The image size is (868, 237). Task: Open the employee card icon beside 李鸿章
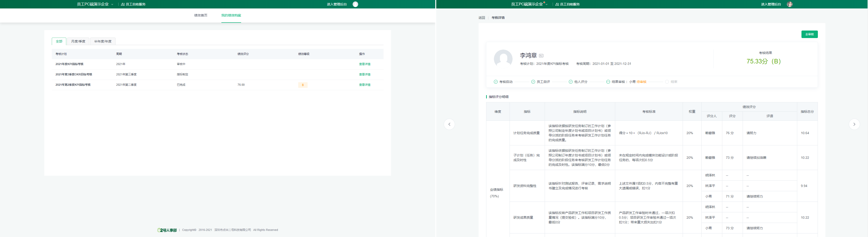(541, 56)
